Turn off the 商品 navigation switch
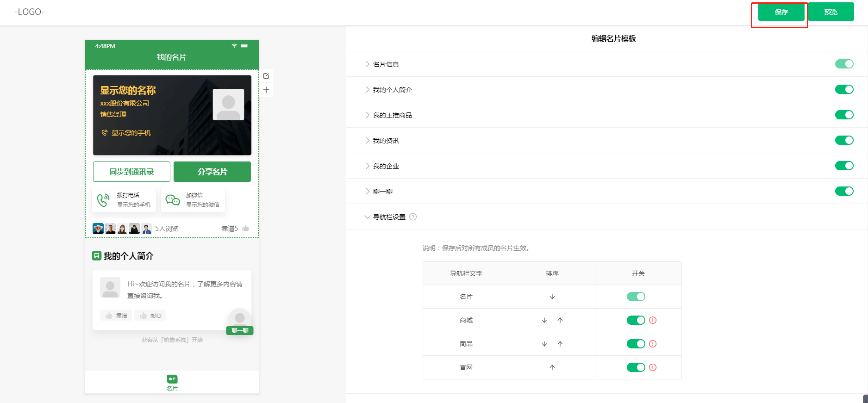The width and height of the screenshot is (868, 403). 636,344
